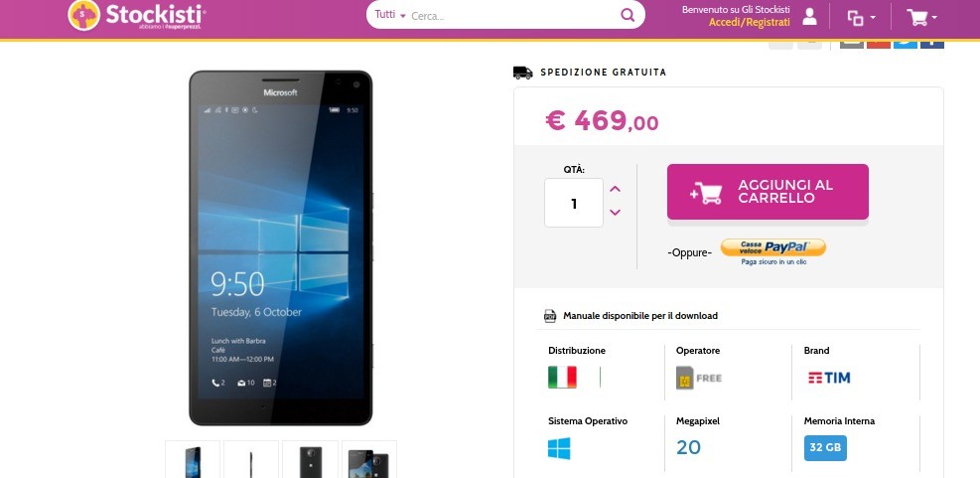Expand the Tutti category dropdown
Viewport: 980px width, 478px height.
click(390, 14)
